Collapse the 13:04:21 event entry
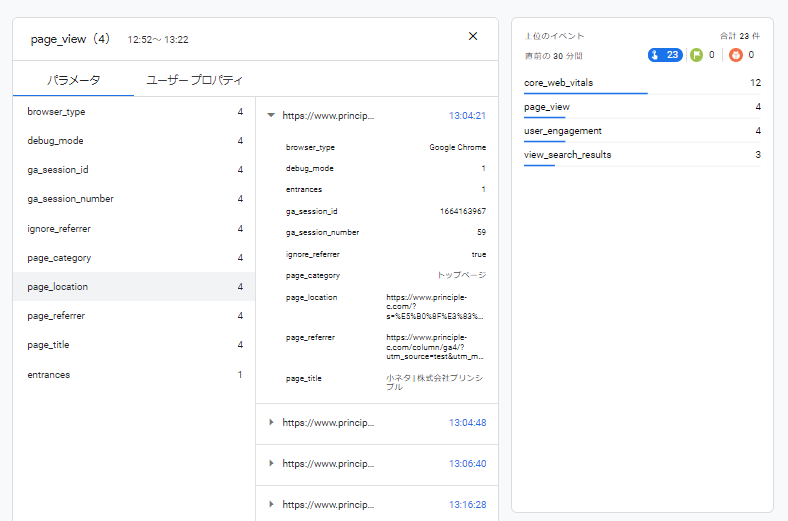788x521 pixels. (271, 115)
